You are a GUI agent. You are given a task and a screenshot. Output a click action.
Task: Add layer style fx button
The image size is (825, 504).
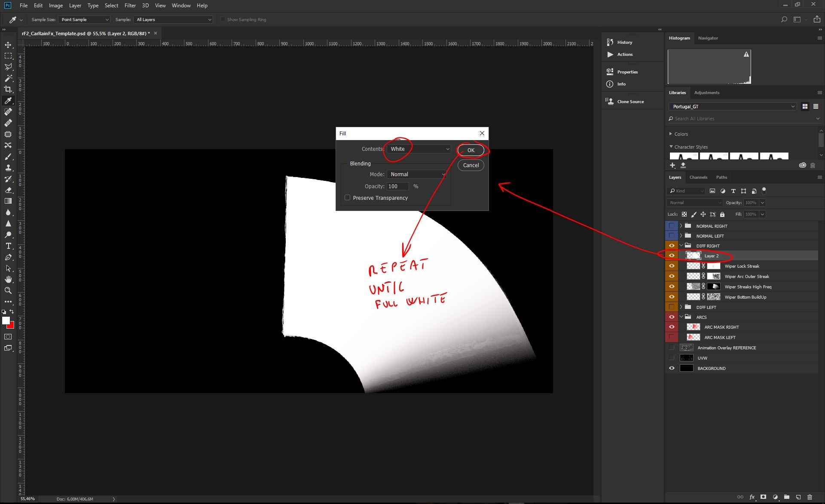752,497
